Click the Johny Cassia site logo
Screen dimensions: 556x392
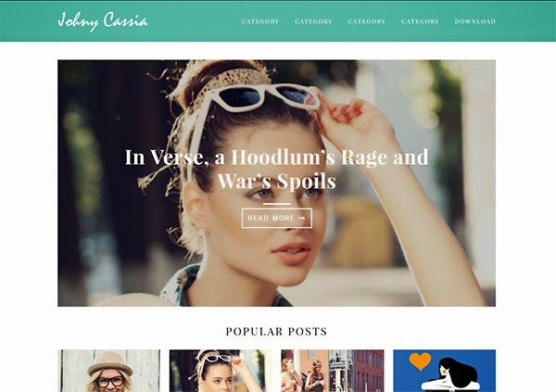point(103,21)
